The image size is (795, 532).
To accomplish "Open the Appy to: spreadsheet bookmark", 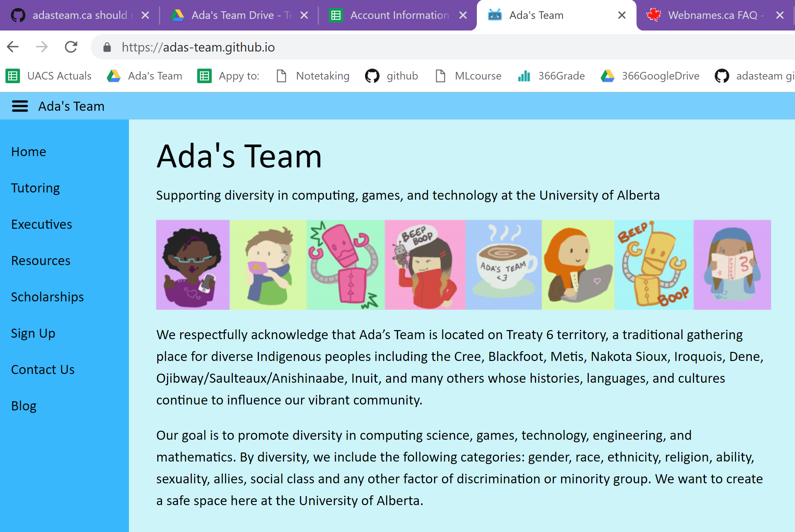I will pos(228,76).
